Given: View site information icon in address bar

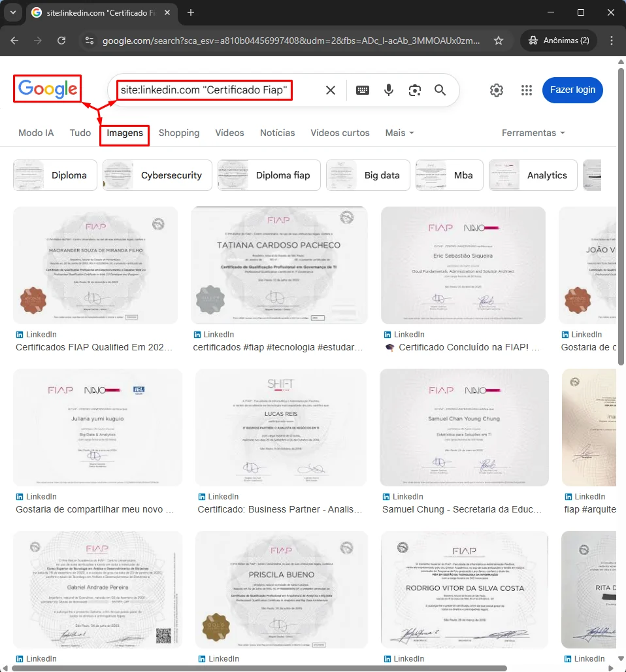Looking at the screenshot, I should pyautogui.click(x=90, y=41).
